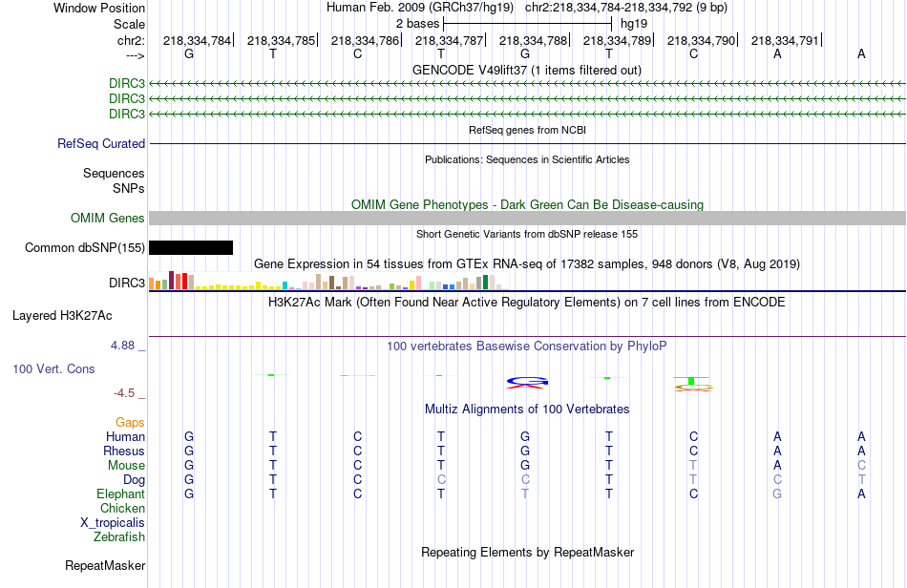
Task: Click the cyan bar in DIRC3 GTEx chart
Action: [x=285, y=285]
